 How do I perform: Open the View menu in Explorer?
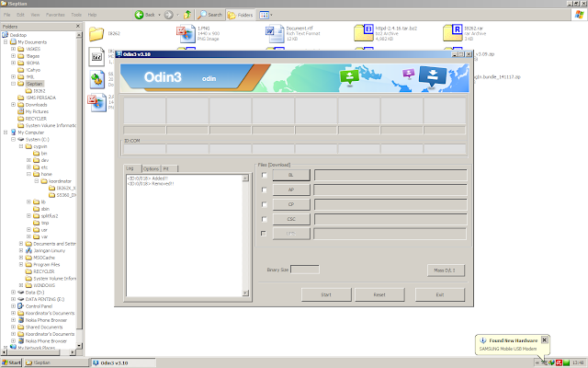coord(35,15)
